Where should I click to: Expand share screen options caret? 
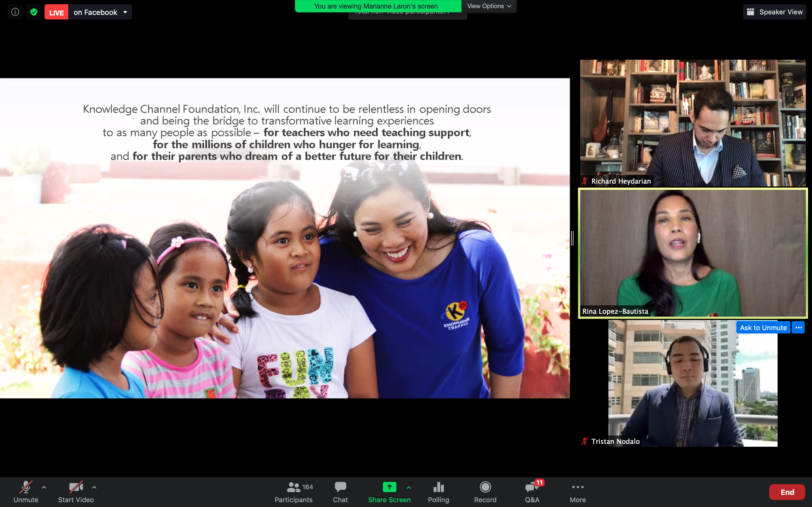[x=409, y=487]
